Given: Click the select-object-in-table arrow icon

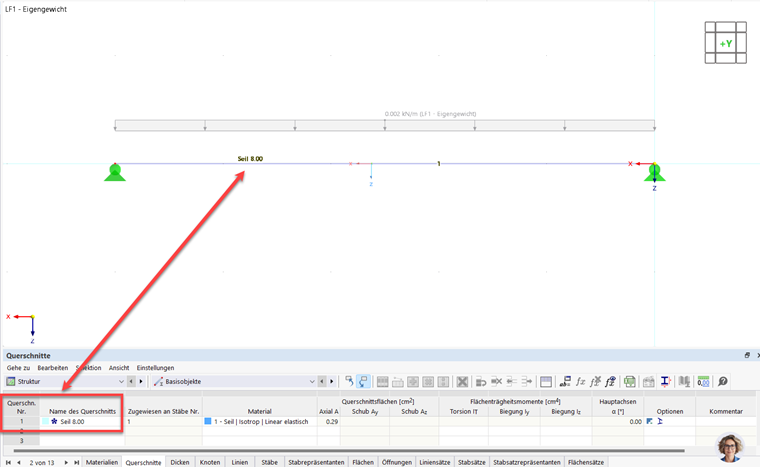Looking at the screenshot, I should (349, 382).
